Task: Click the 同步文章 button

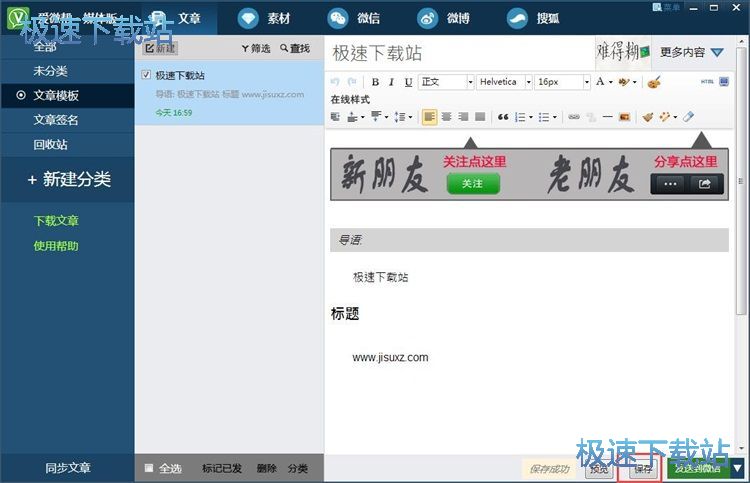Action: click(67, 468)
